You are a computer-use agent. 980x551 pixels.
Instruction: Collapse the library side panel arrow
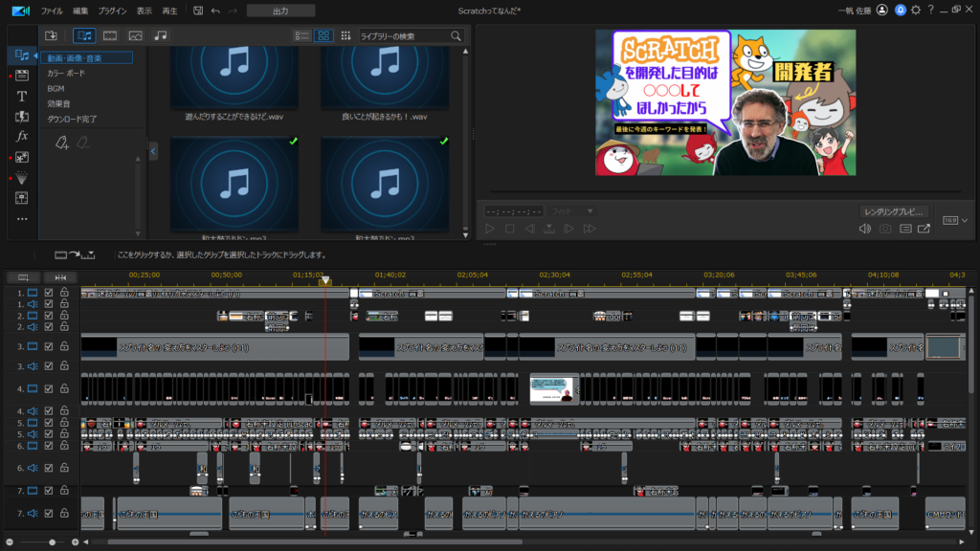point(153,151)
